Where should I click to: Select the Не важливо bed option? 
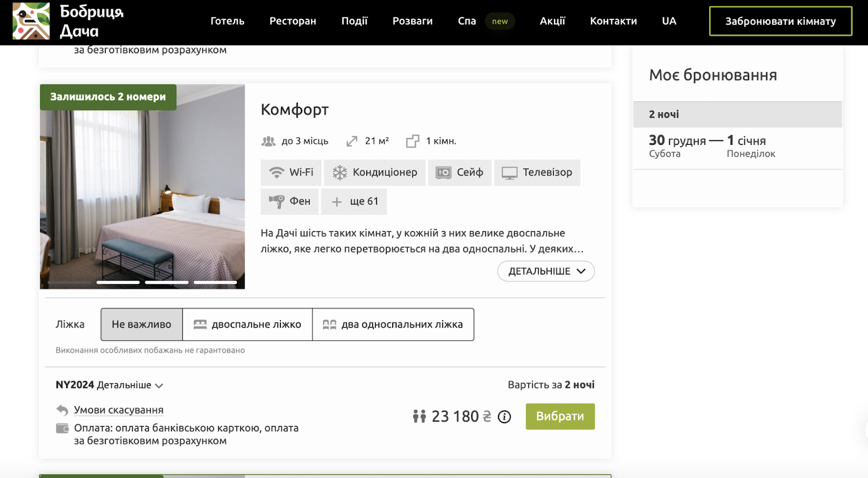tap(142, 324)
